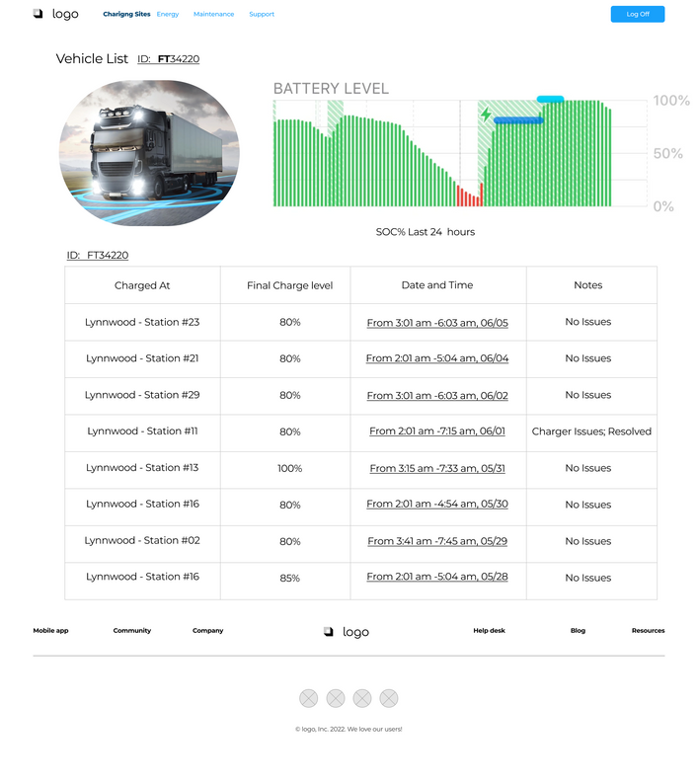Click the BATTERY LEVEL chart title
This screenshot has height=784, width=698.
331,89
